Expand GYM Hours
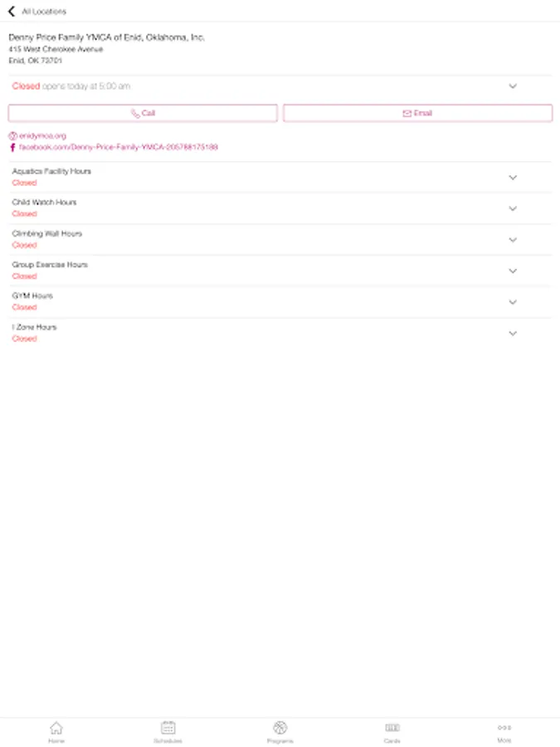The height and width of the screenshot is (747, 560). (513, 302)
